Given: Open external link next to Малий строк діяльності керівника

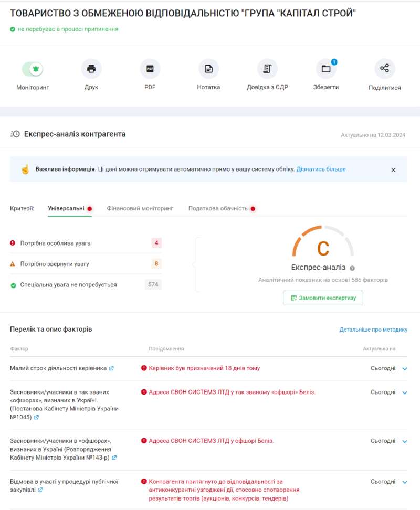Looking at the screenshot, I should pos(111,368).
